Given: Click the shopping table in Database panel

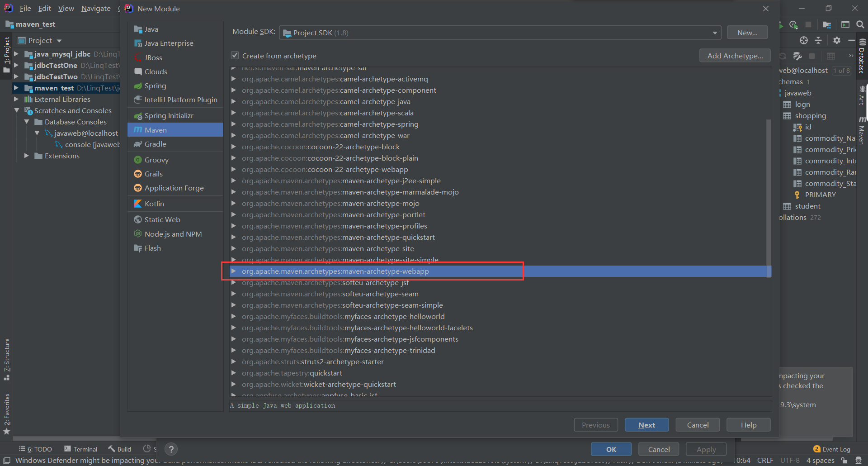Looking at the screenshot, I should click(810, 116).
